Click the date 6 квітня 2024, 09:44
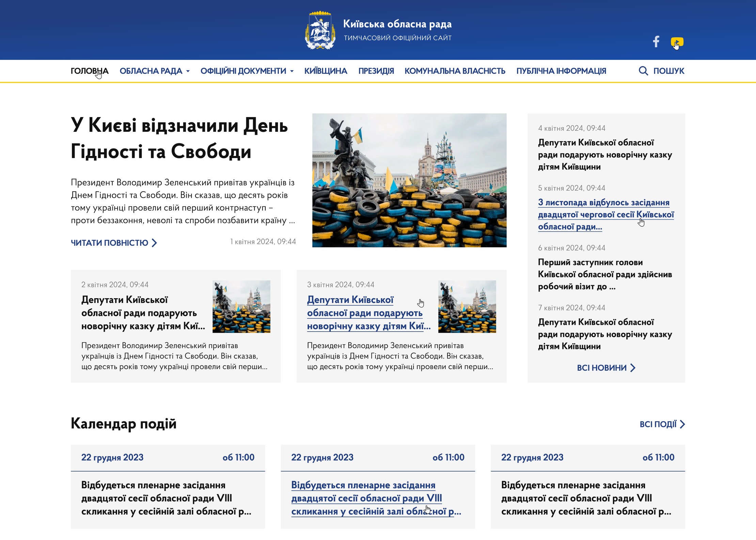The image size is (756, 540). (571, 248)
